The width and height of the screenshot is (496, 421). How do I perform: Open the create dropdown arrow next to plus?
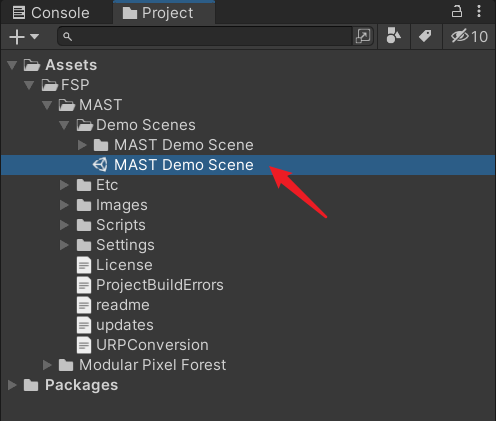tap(35, 36)
